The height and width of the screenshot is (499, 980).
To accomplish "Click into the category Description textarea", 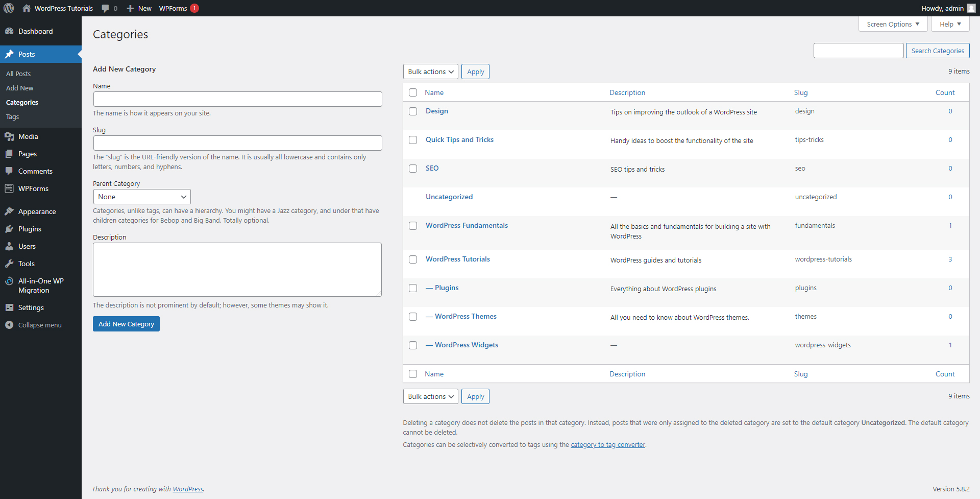I will (237, 270).
